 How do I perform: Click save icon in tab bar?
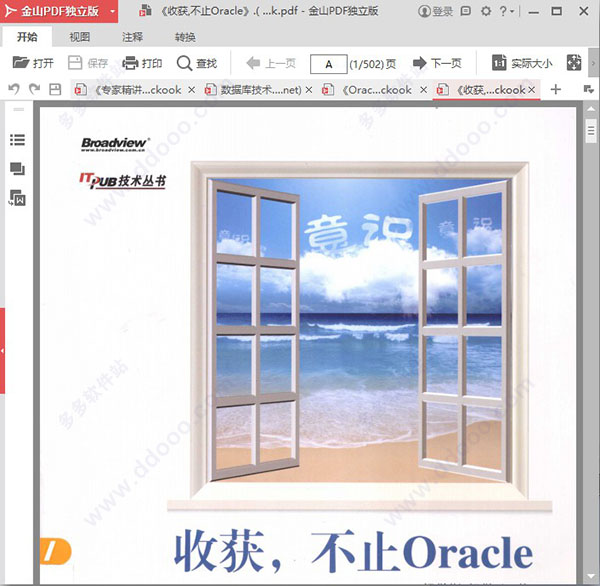point(55,90)
